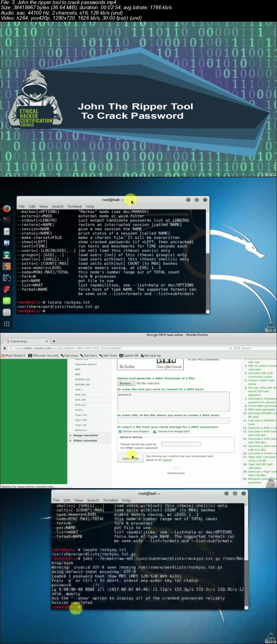Select Tiger-160 in hash sidebar

pos(81,420)
